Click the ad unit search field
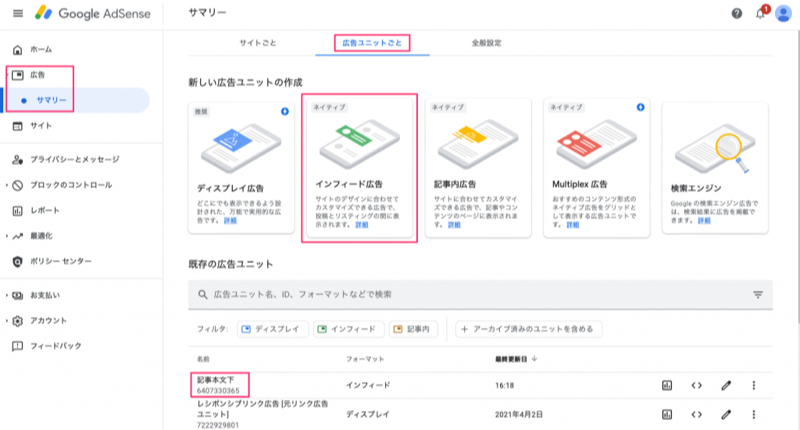Screen dimensions: 800x430 click(480, 294)
